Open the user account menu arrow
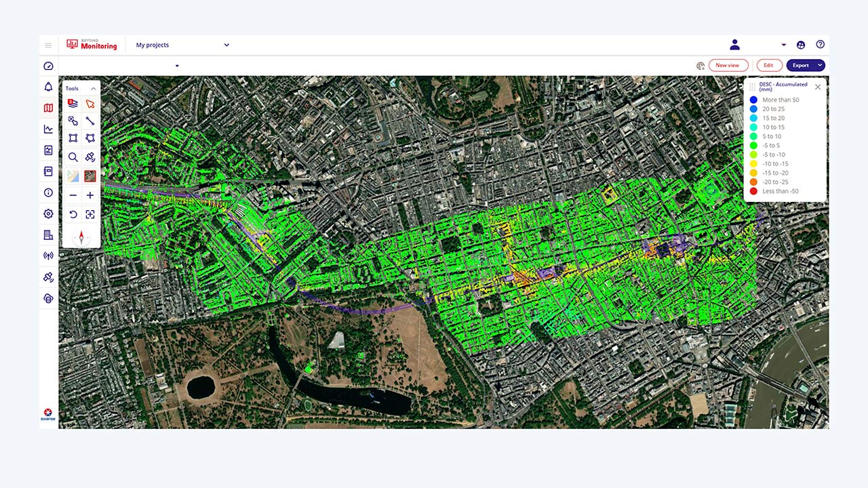 click(x=784, y=45)
